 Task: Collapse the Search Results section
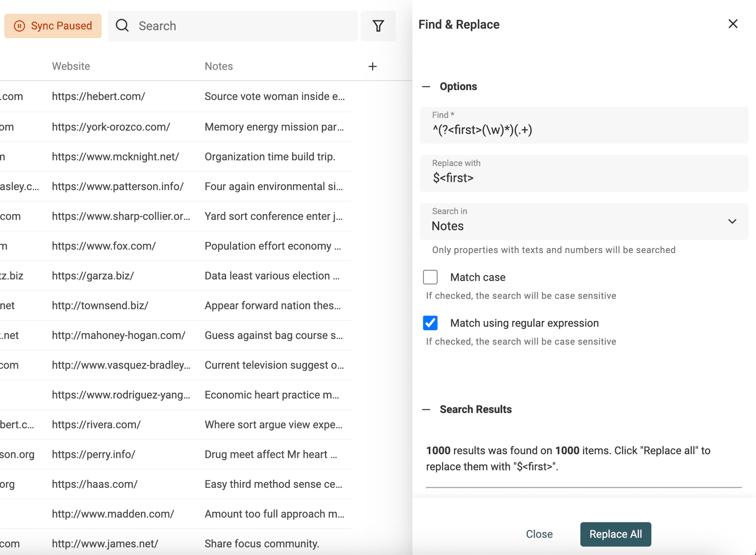pos(426,409)
